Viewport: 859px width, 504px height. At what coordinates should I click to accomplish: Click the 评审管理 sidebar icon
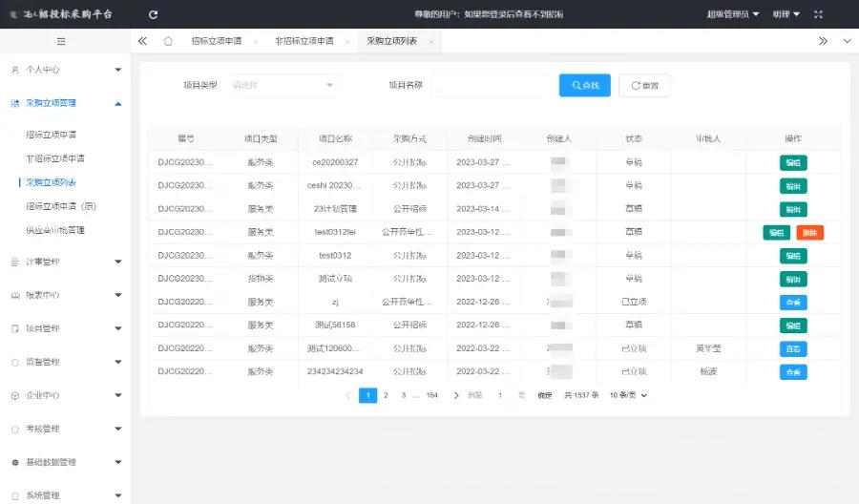tap(15, 262)
